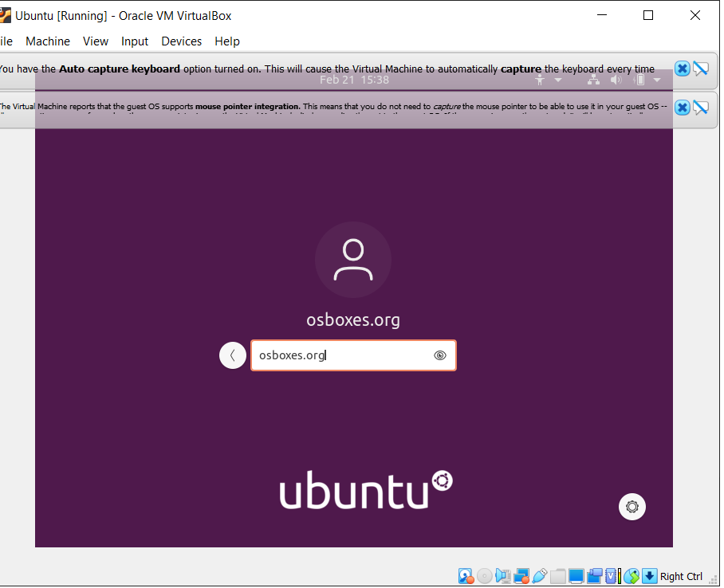Toggle password visibility eye icon

point(440,355)
